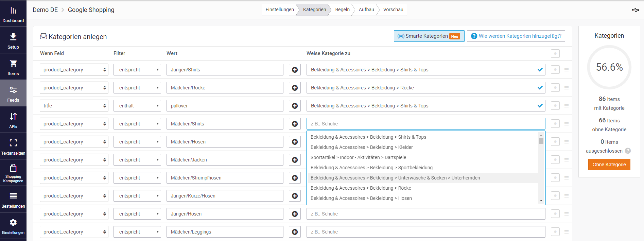Image resolution: width=644 pixels, height=241 pixels.
Task: Click category field for Jungen/Hosen row
Action: coord(426,214)
